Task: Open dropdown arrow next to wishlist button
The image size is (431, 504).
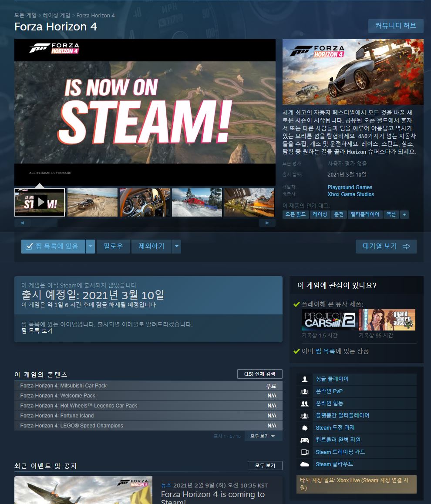Action: click(x=90, y=246)
